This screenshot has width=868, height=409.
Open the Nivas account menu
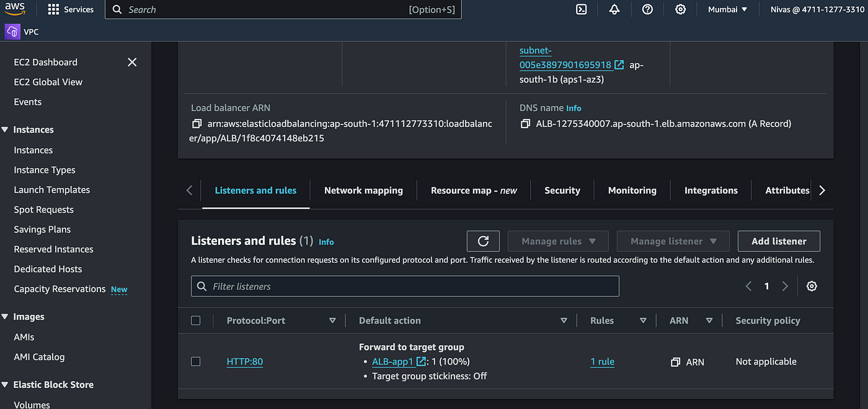point(818,9)
